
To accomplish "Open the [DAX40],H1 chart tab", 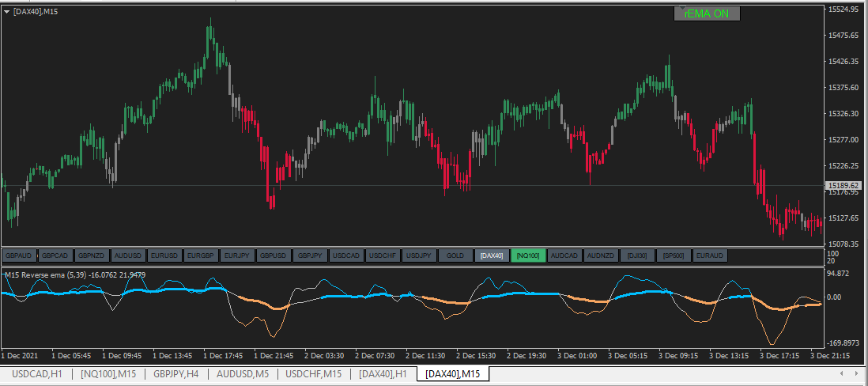I will pyautogui.click(x=383, y=374).
